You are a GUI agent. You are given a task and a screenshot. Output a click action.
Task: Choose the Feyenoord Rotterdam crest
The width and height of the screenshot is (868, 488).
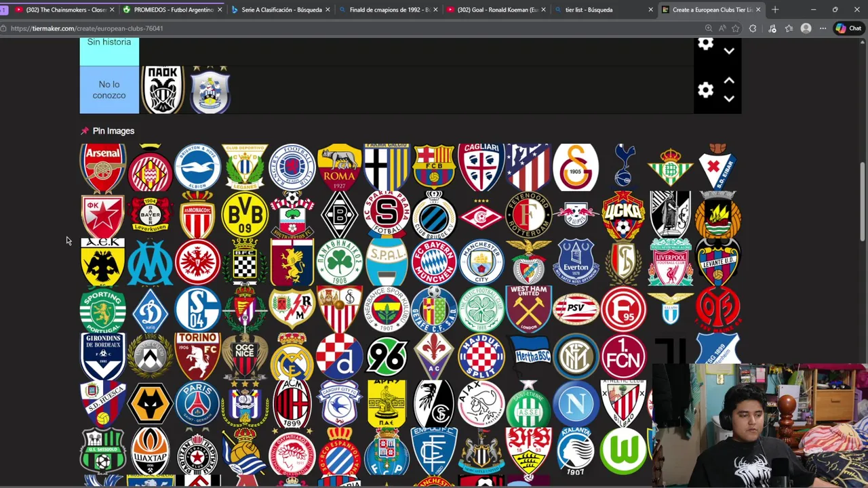pyautogui.click(x=528, y=215)
